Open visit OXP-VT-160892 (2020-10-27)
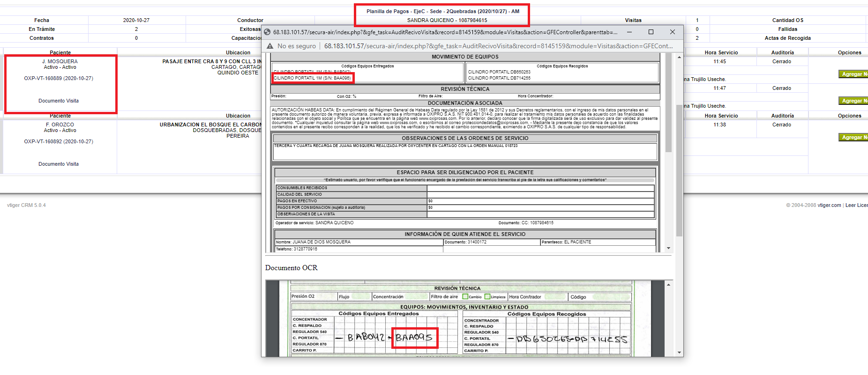 coord(59,141)
